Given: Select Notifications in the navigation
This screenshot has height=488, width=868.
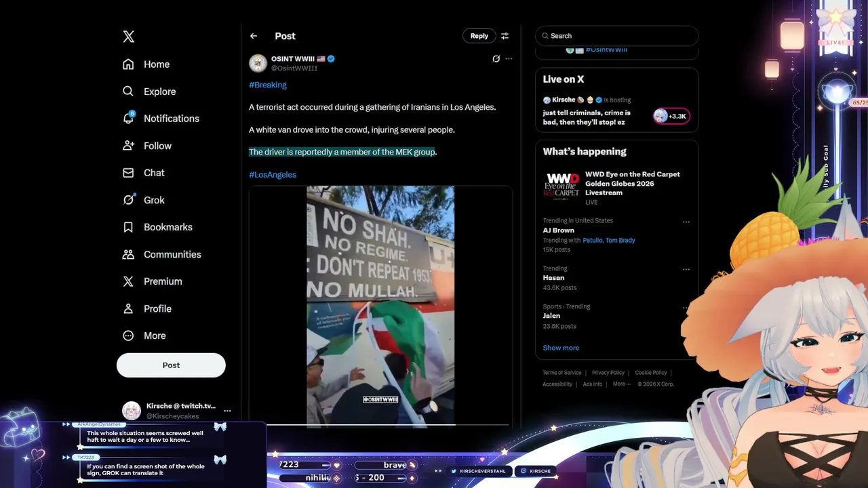Looking at the screenshot, I should click(x=172, y=119).
